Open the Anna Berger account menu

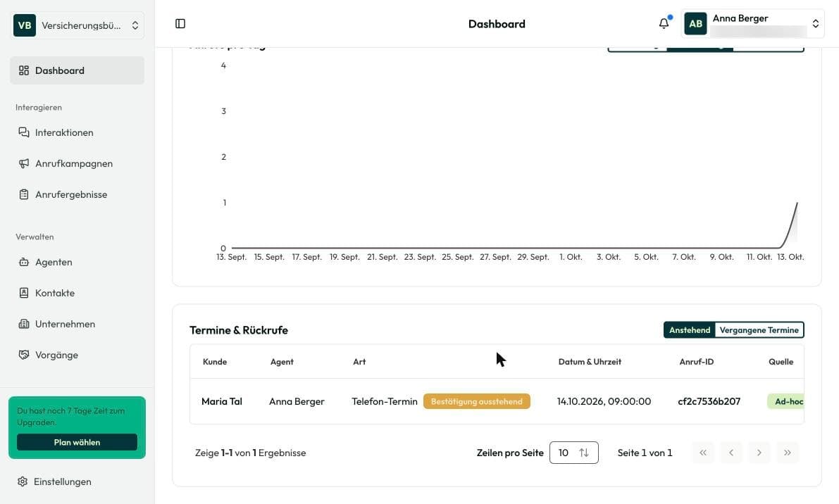click(x=752, y=23)
